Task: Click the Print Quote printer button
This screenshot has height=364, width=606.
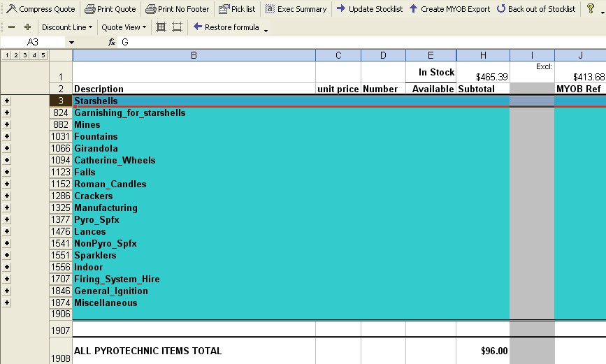Action: [110, 9]
